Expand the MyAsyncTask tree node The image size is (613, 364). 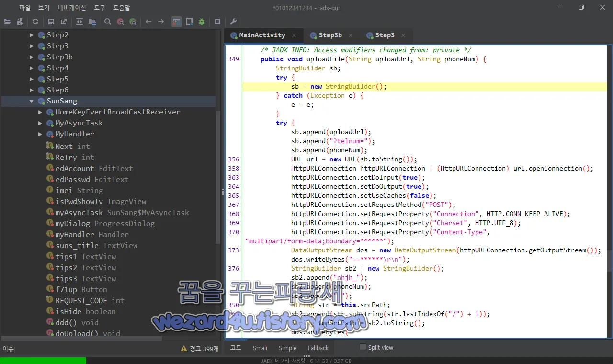(x=40, y=123)
